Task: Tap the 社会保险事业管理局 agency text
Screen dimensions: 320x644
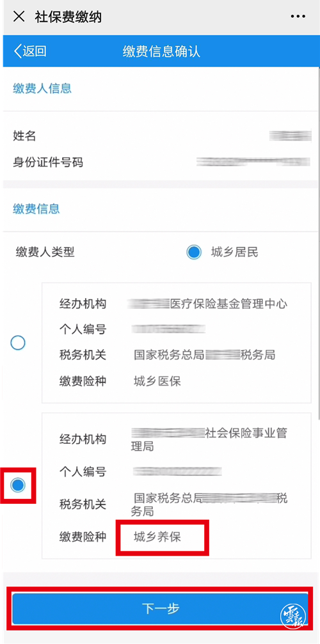Action: (209, 439)
